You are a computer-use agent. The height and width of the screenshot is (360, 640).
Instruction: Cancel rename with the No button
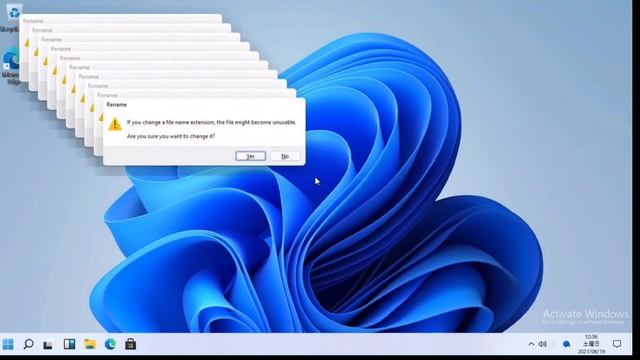click(285, 156)
